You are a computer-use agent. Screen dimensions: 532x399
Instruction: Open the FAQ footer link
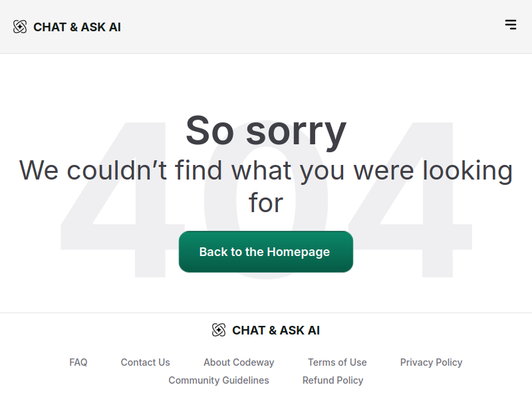(x=78, y=362)
